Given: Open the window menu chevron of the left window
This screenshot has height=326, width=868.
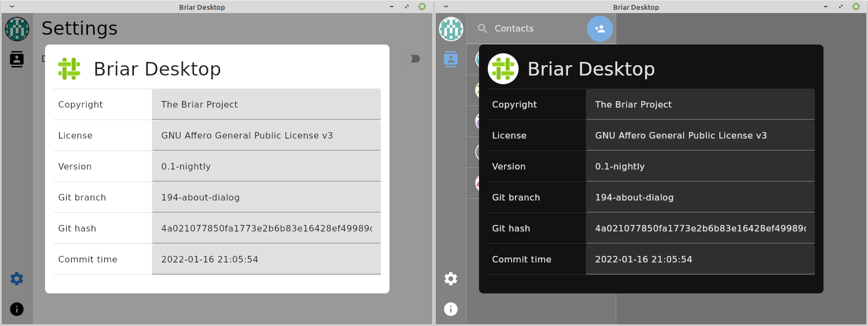Looking at the screenshot, I should coord(12,7).
